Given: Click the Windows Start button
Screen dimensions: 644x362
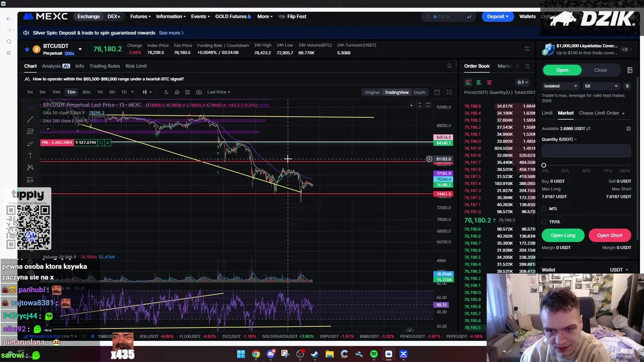Looking at the screenshot, I should (241, 354).
